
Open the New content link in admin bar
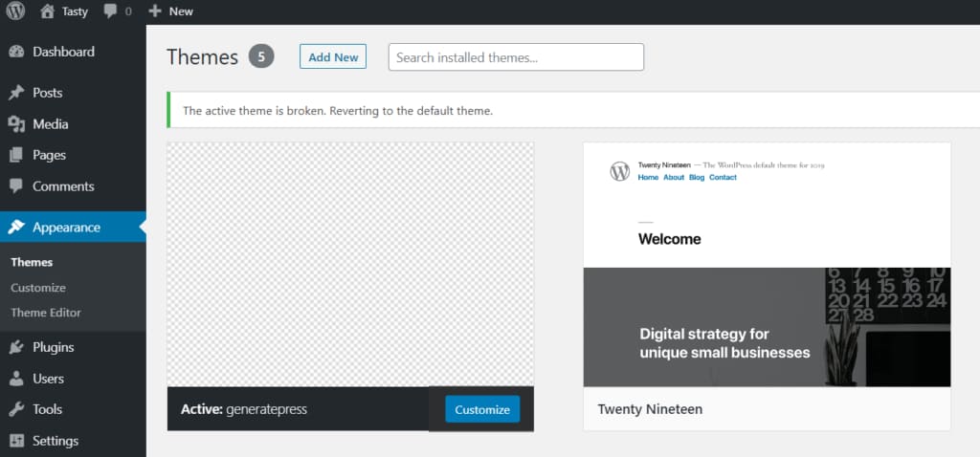(181, 11)
